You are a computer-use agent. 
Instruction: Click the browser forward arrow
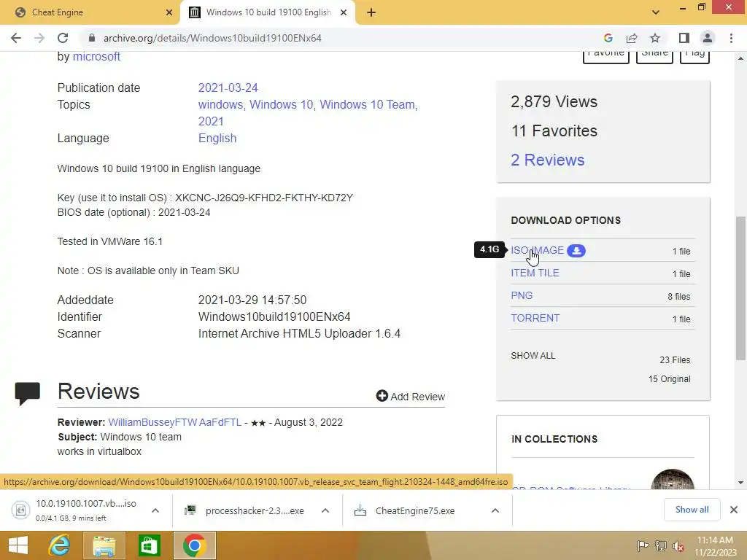click(x=39, y=38)
